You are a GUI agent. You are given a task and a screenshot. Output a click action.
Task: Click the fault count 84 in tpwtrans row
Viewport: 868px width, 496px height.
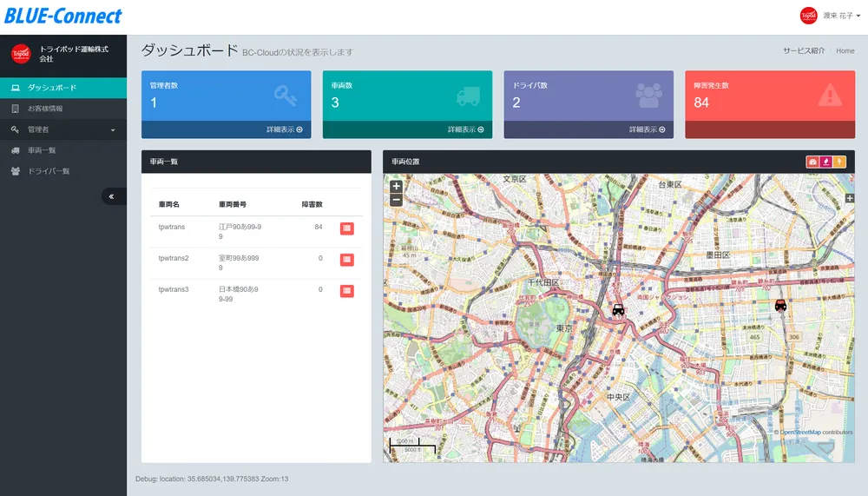319,228
